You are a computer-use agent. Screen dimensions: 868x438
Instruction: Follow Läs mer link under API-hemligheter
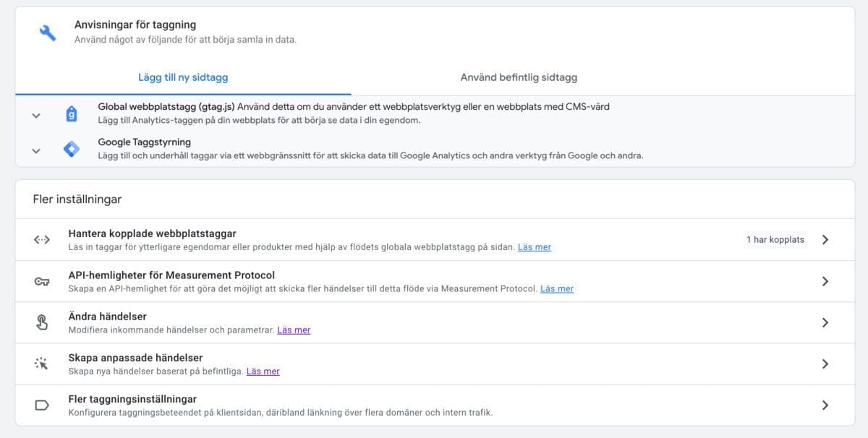point(557,288)
